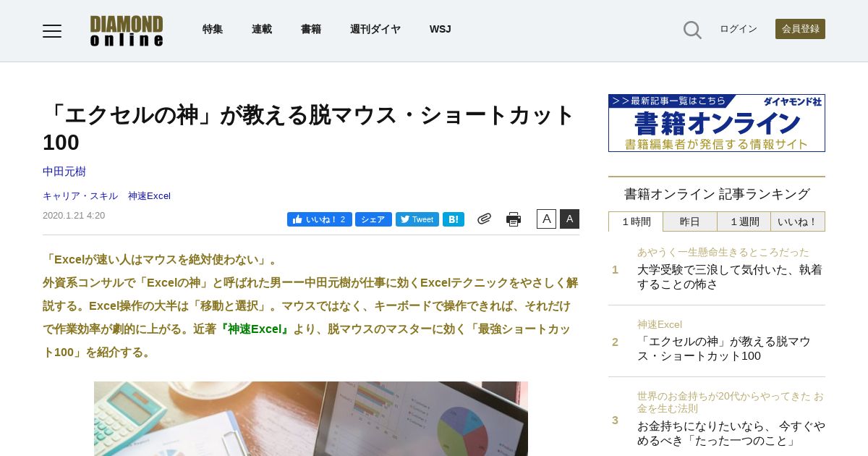Open the 特集 menu
Image resolution: width=868 pixels, height=456 pixels.
click(213, 29)
